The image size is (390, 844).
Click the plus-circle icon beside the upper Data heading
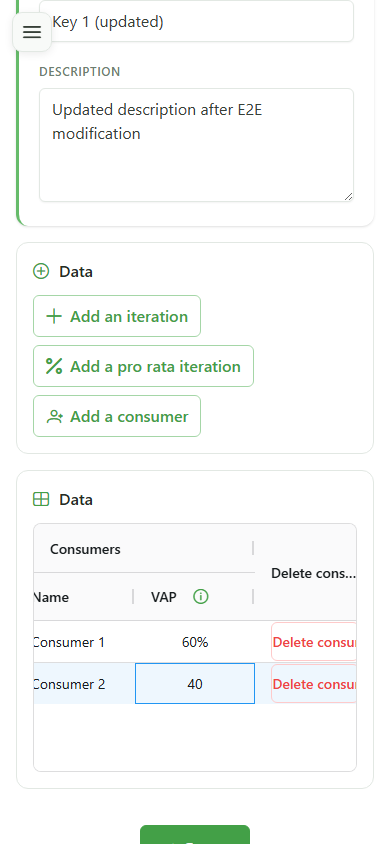click(x=41, y=271)
